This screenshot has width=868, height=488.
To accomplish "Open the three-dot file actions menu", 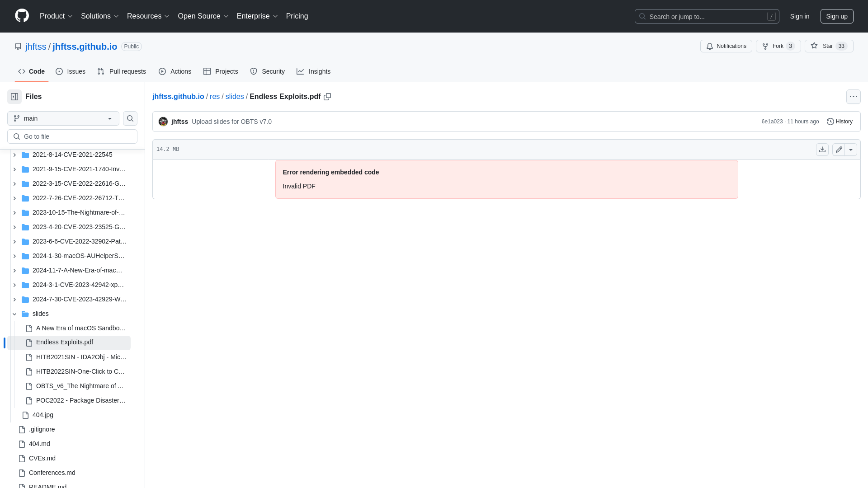I will 854,97.
